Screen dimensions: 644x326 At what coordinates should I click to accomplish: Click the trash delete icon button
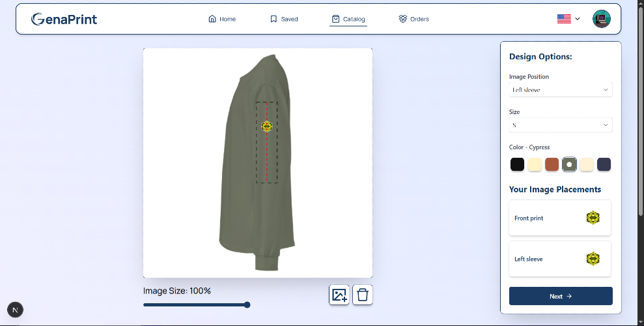tap(363, 295)
